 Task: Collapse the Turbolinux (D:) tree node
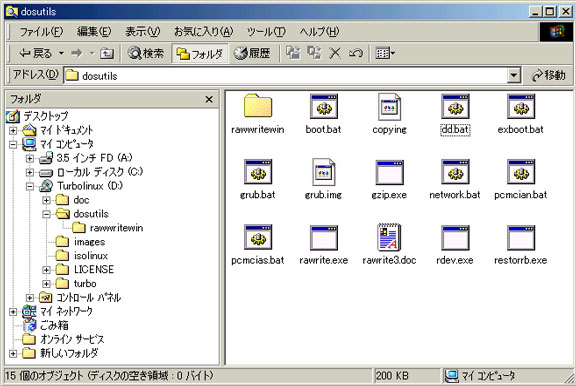pos(30,186)
